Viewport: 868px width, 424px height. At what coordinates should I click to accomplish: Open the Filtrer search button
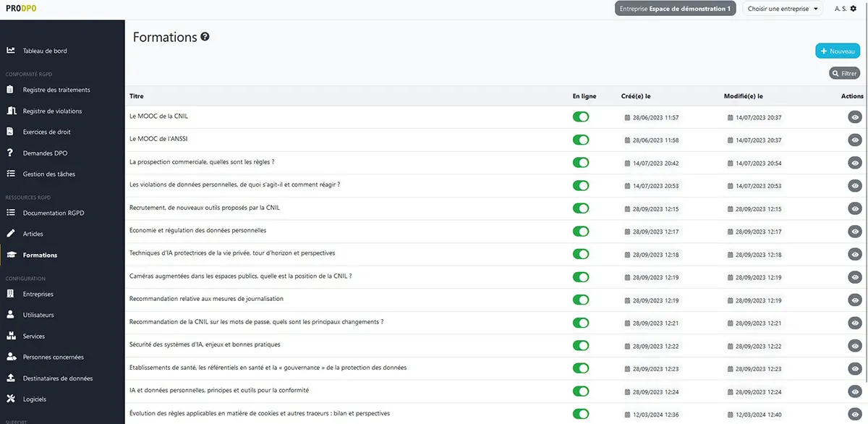pos(844,73)
